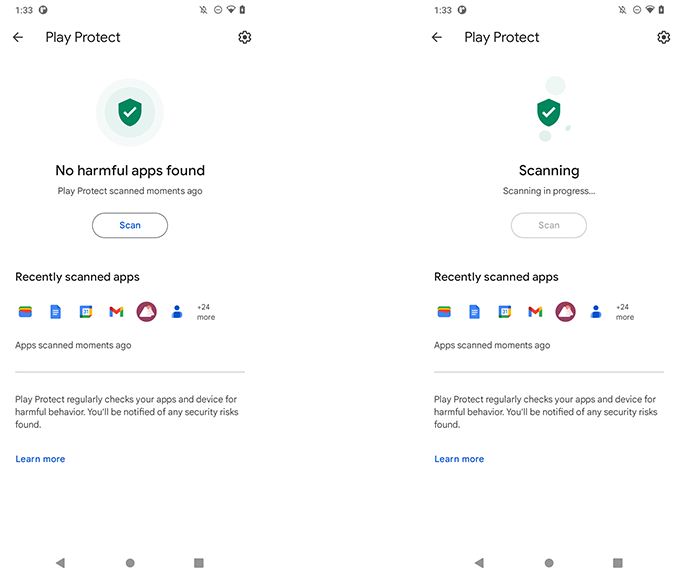Go back using the arrow on left screen
679x578 pixels.
coord(18,37)
